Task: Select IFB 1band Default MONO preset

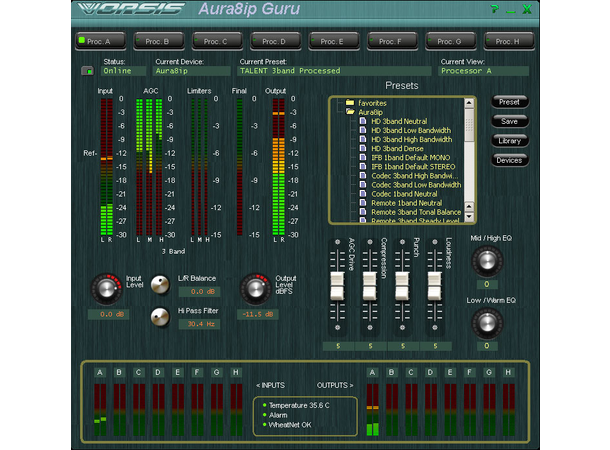Action: [405, 158]
